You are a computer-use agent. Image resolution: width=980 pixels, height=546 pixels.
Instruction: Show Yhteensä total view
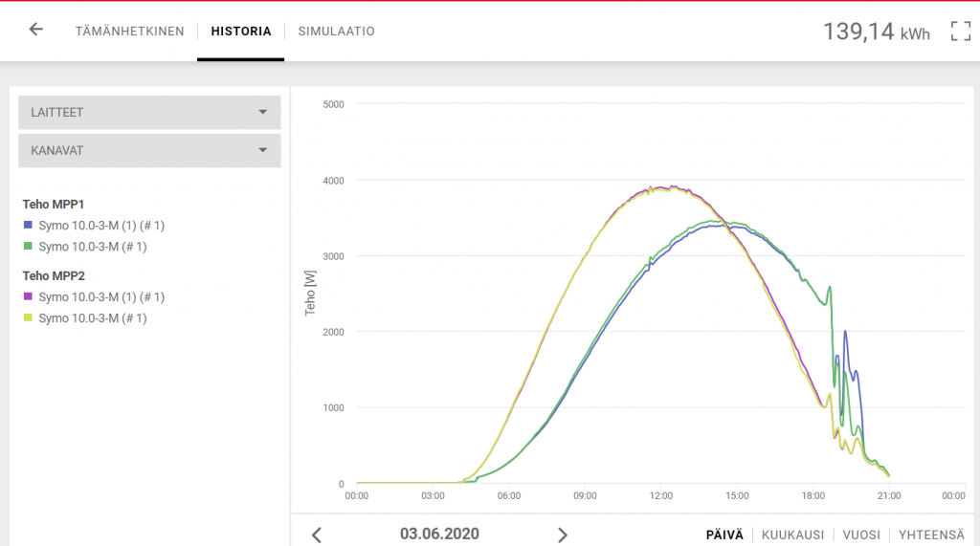point(931,535)
